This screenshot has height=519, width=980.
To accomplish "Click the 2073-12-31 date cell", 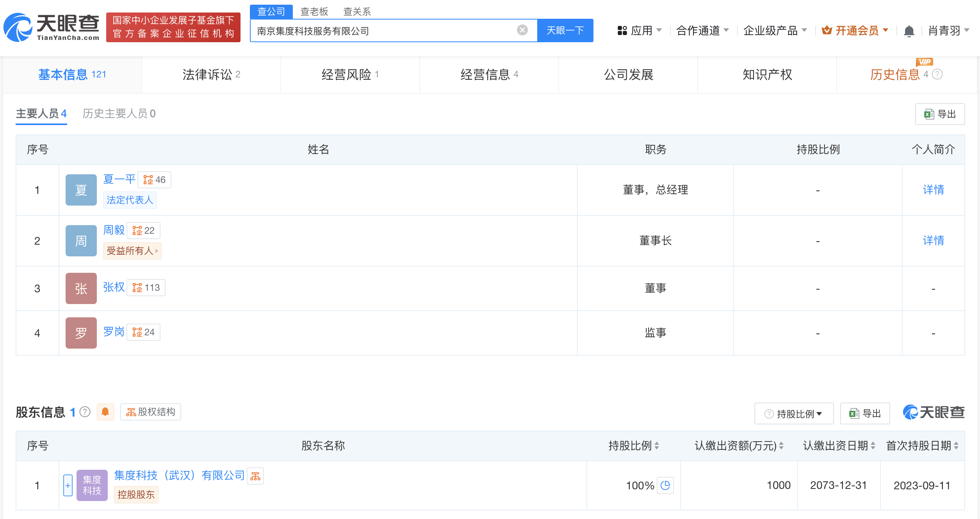I will 839,485.
